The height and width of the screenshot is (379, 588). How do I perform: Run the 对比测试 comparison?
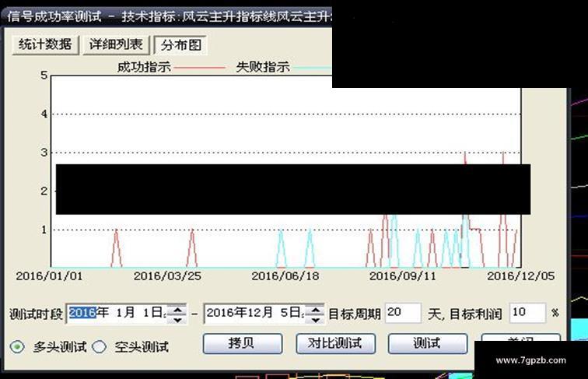coord(336,343)
